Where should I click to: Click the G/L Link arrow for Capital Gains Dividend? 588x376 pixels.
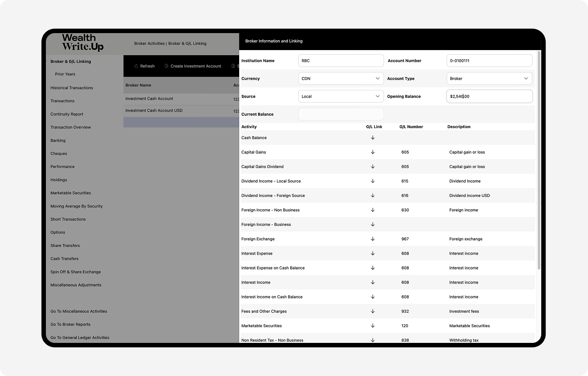click(373, 166)
